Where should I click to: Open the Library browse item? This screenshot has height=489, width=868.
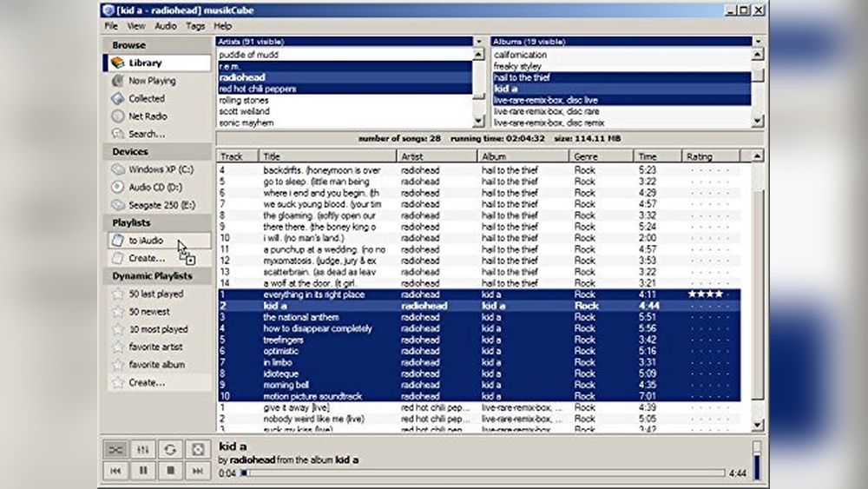click(157, 63)
